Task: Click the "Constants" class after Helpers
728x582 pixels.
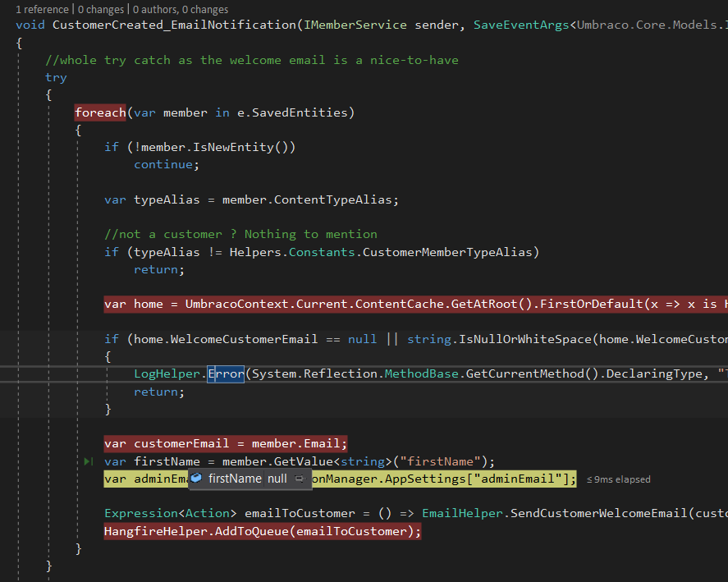Action: [322, 252]
